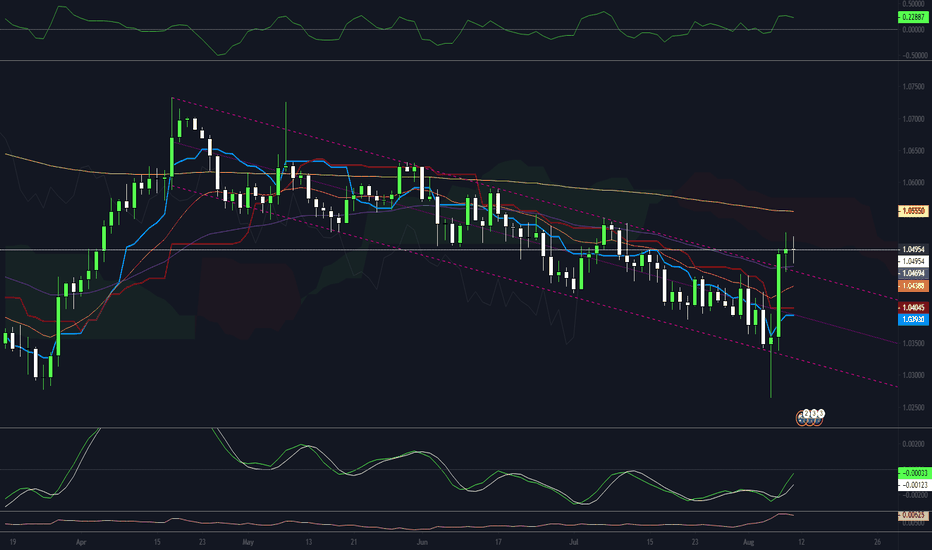The height and width of the screenshot is (550, 932).
Task: Click the pane divider above the oscillator panel
Action: 449,428
